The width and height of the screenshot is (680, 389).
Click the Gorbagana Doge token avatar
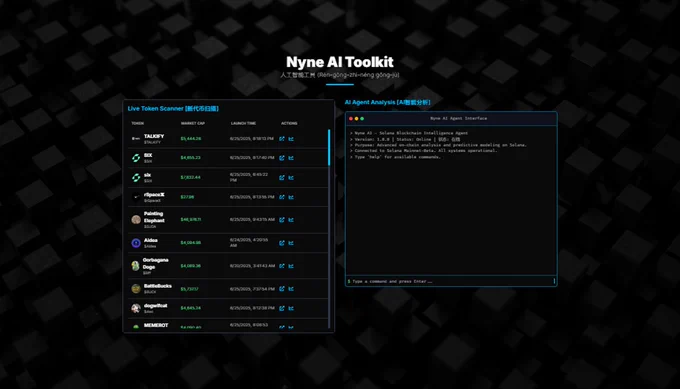(x=136, y=265)
